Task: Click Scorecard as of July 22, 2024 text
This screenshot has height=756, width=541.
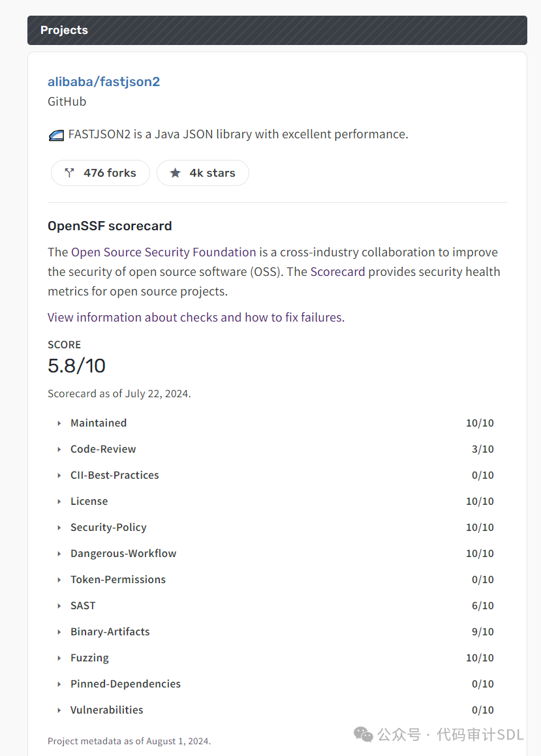Action: (119, 393)
